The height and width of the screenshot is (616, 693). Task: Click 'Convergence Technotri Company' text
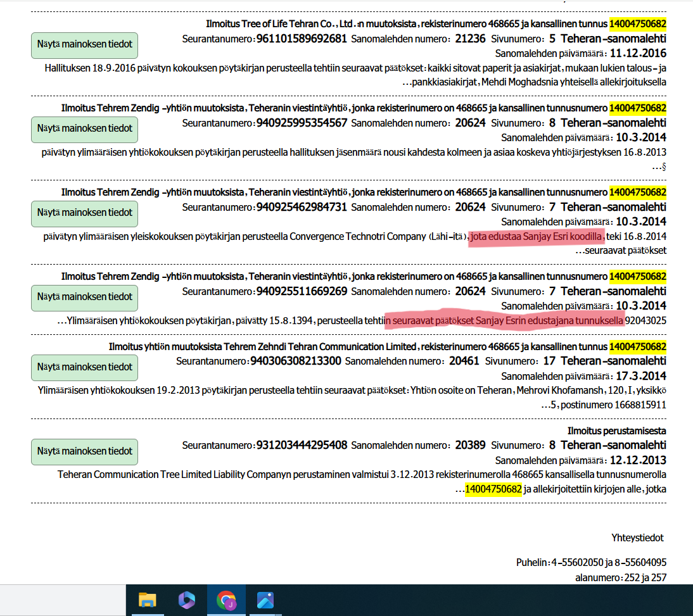(357, 237)
